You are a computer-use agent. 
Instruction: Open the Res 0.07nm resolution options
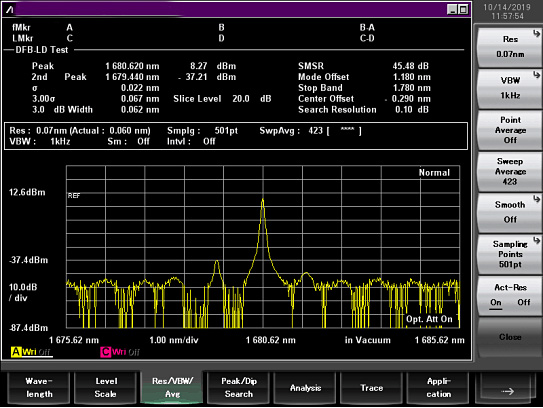(x=510, y=47)
